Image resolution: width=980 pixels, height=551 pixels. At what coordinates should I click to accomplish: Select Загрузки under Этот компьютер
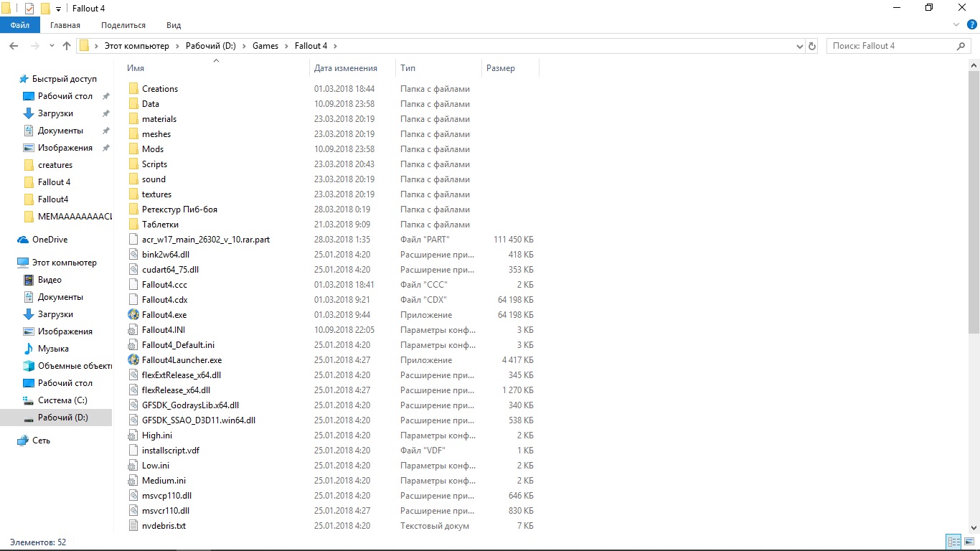click(x=56, y=314)
